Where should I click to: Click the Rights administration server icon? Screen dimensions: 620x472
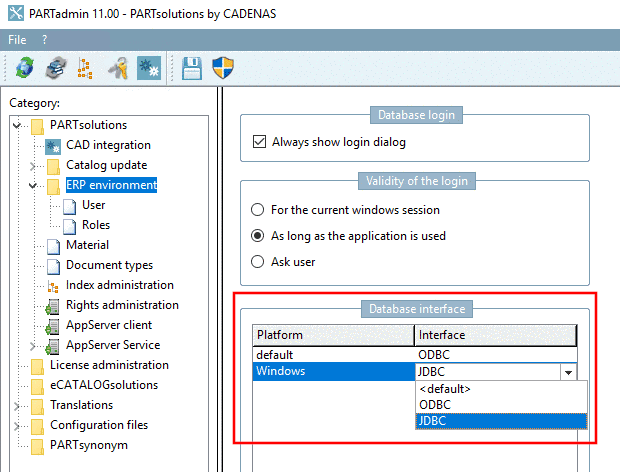tap(53, 306)
